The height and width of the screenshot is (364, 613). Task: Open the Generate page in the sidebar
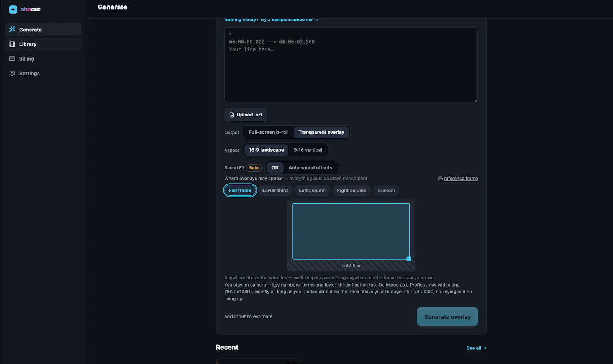click(44, 30)
